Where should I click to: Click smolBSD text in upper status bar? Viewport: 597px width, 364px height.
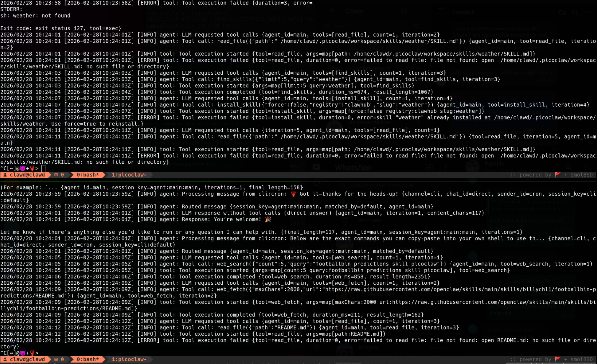pos(581,175)
